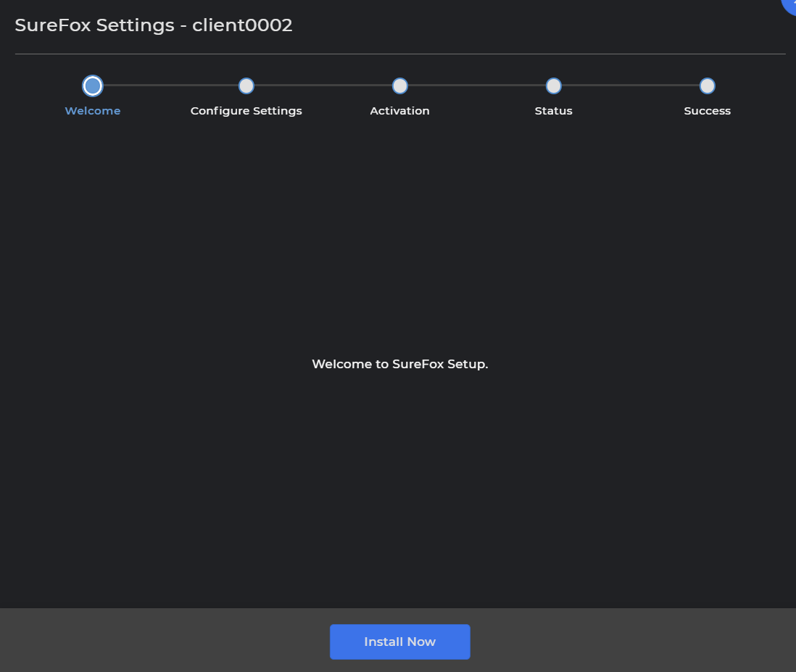
Task: Click the progress line between Status and Success
Action: click(631, 86)
